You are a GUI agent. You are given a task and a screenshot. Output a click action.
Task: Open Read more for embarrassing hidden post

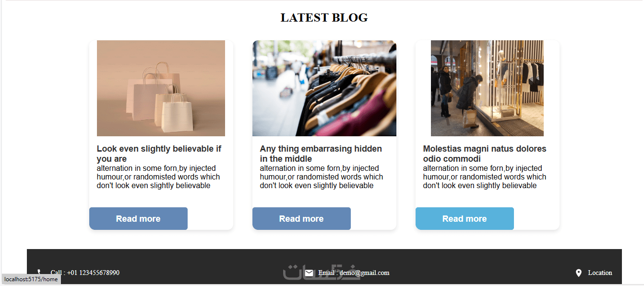pyautogui.click(x=301, y=219)
